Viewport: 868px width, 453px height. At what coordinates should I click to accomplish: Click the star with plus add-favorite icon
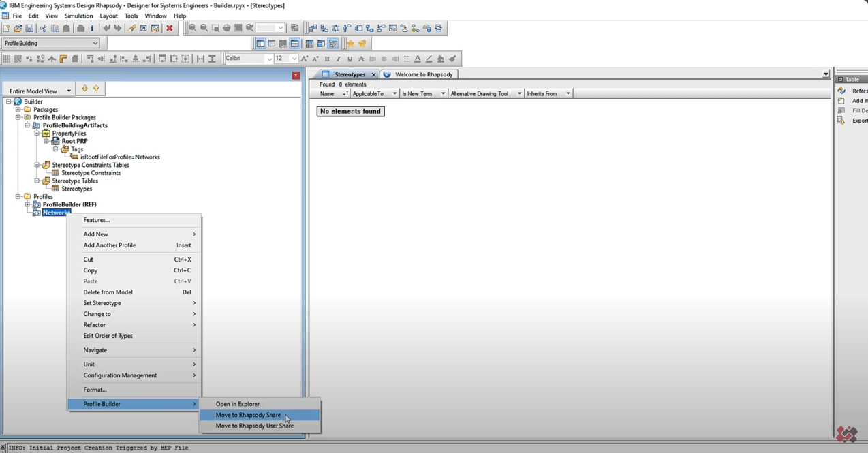pyautogui.click(x=362, y=44)
